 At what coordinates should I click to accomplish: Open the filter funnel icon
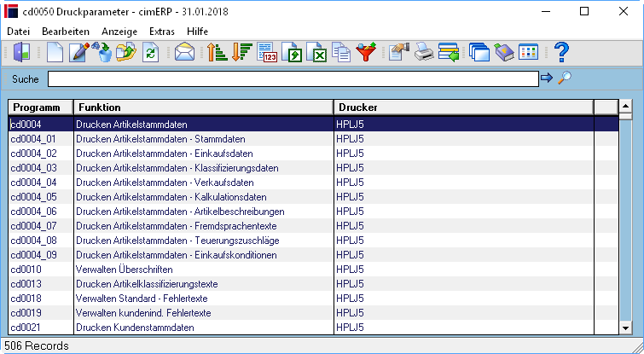pos(366,53)
